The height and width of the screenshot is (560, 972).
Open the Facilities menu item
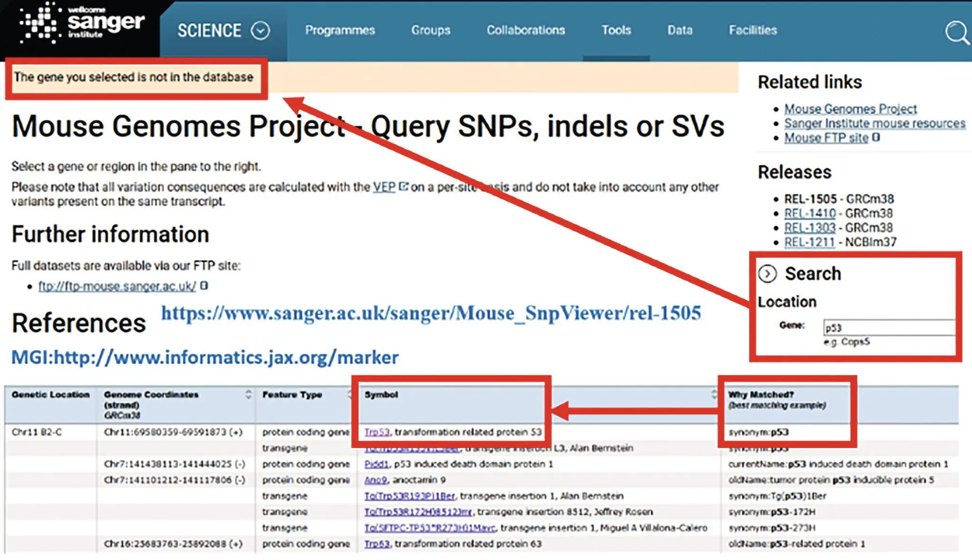pos(753,30)
